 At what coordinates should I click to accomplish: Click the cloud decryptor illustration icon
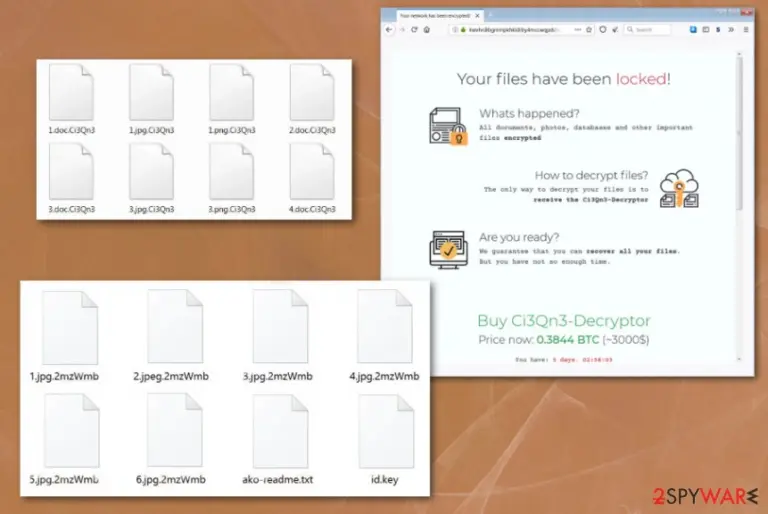coord(679,188)
